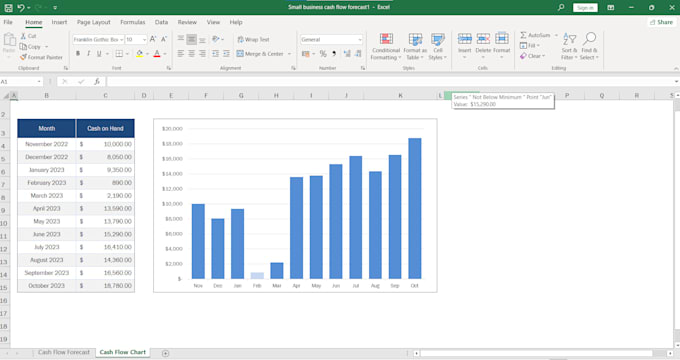Click the Sign in button
Viewport: 680px width, 360px height.
pyautogui.click(x=585, y=8)
